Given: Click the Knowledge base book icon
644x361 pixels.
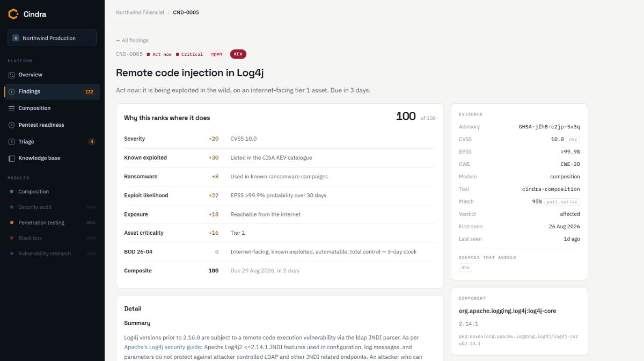Looking at the screenshot, I should [x=12, y=158].
